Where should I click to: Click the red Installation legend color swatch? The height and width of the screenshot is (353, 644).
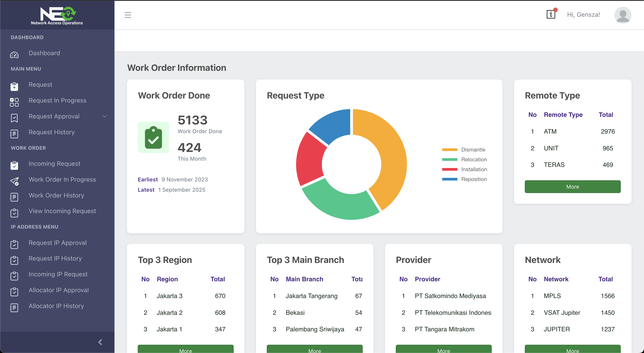pyautogui.click(x=449, y=169)
